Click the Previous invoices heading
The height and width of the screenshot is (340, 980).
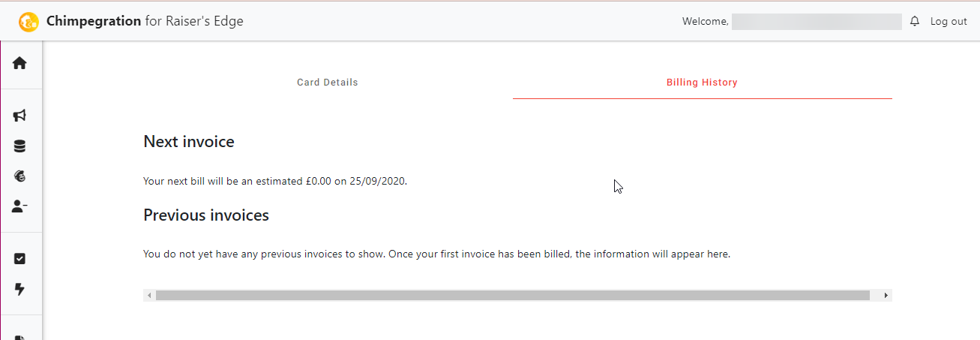click(206, 215)
